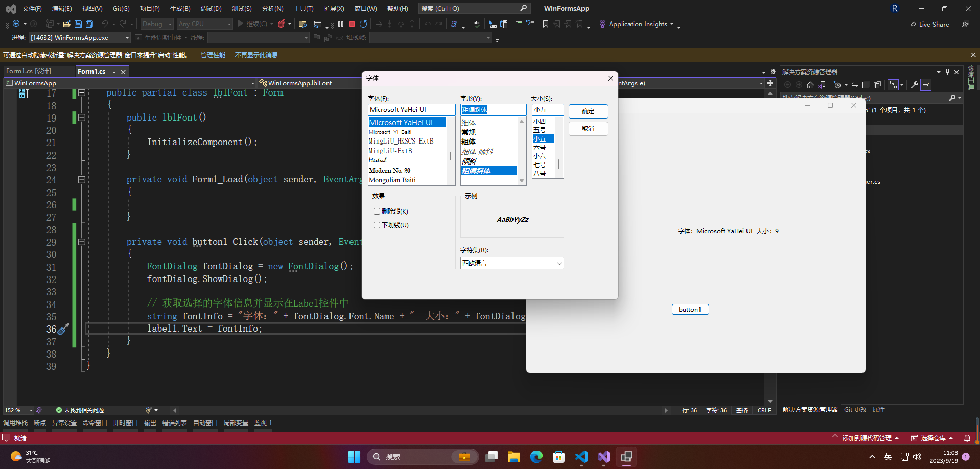The width and height of the screenshot is (980, 469).
Task: Select 粗体 in the font style list
Action: click(x=469, y=142)
